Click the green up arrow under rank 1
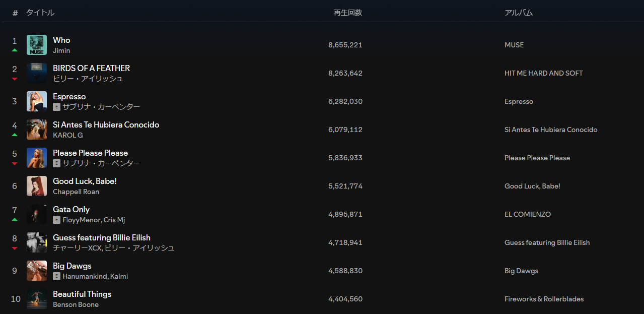 tap(15, 50)
